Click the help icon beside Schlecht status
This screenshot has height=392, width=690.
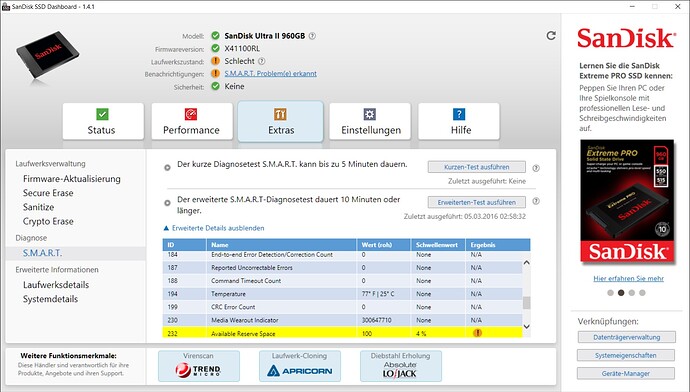click(x=261, y=61)
